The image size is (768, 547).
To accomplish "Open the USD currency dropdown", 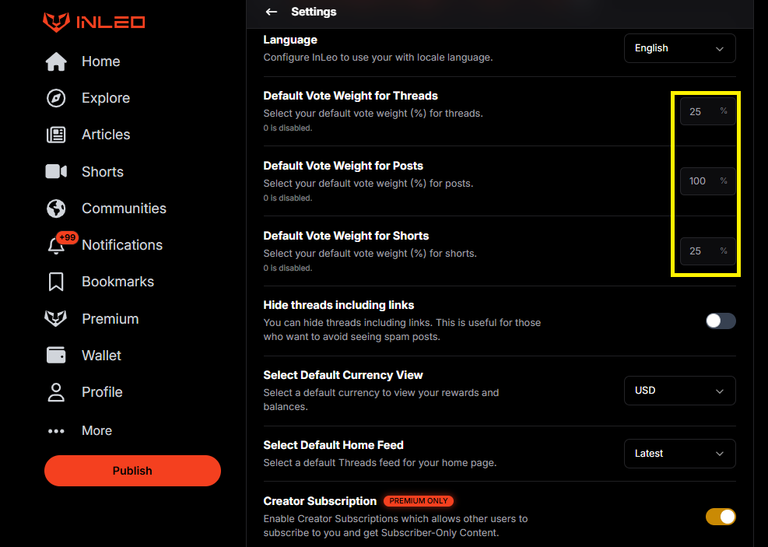I will click(679, 390).
